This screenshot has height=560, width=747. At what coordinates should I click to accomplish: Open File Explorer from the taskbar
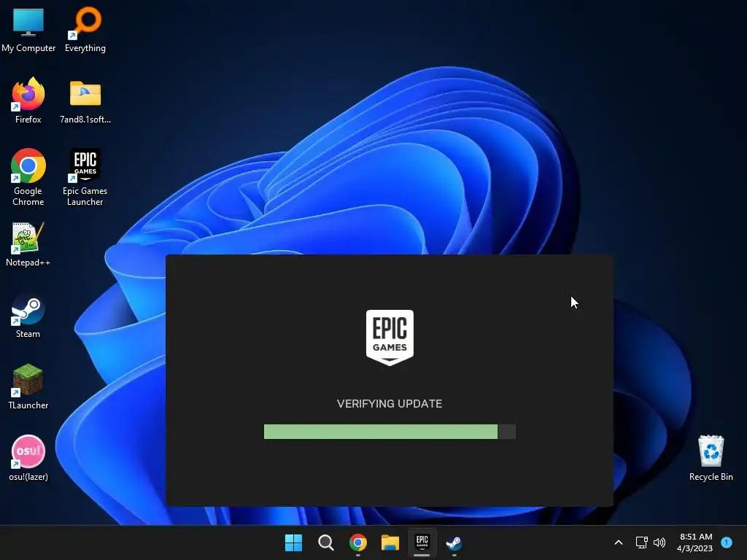(x=390, y=542)
